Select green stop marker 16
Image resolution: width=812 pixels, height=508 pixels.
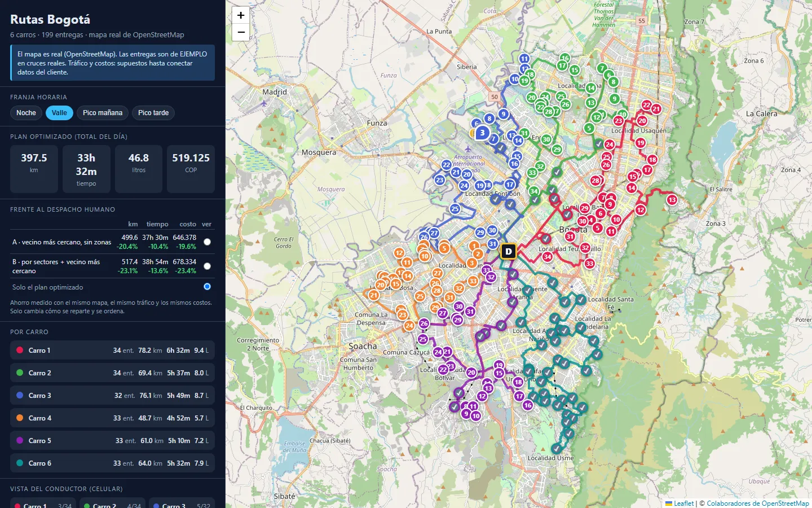point(565,58)
